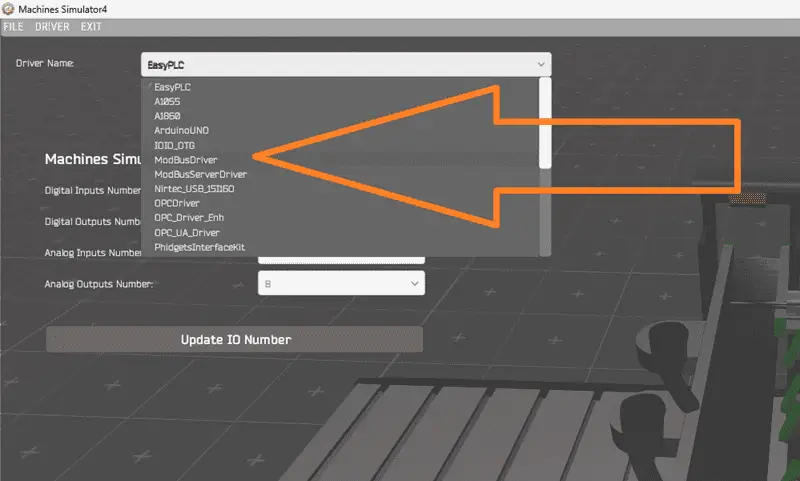Click the EXIT menu item
Screen dimensions: 800x481
(91, 27)
